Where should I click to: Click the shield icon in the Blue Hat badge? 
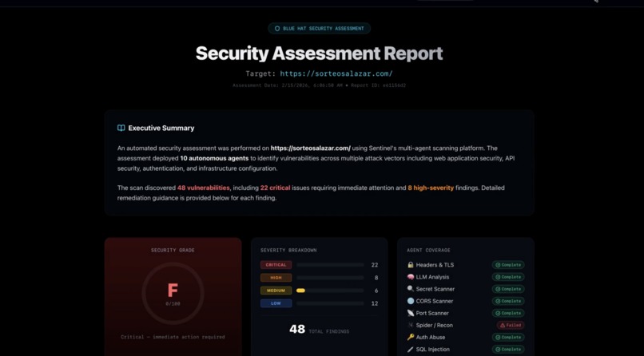pyautogui.click(x=277, y=29)
